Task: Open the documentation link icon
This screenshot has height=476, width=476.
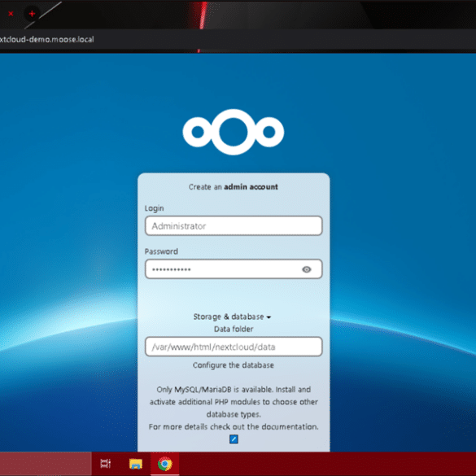Action: coord(234,439)
